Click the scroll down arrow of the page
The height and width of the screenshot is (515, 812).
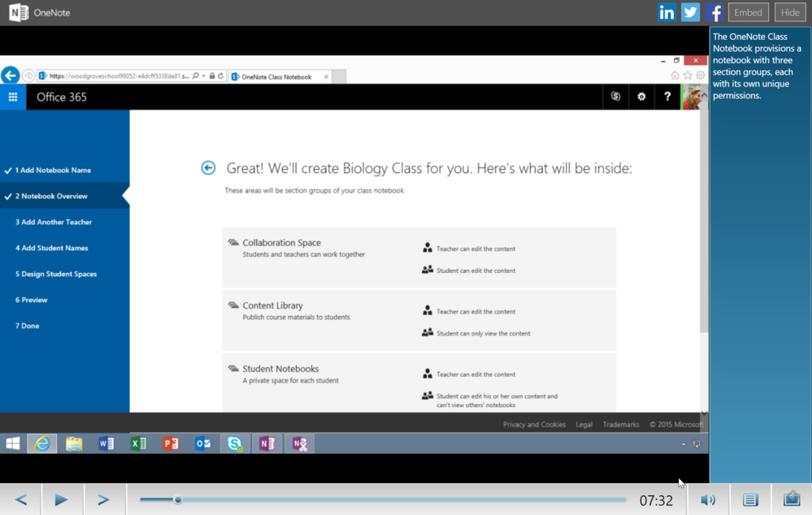(704, 413)
